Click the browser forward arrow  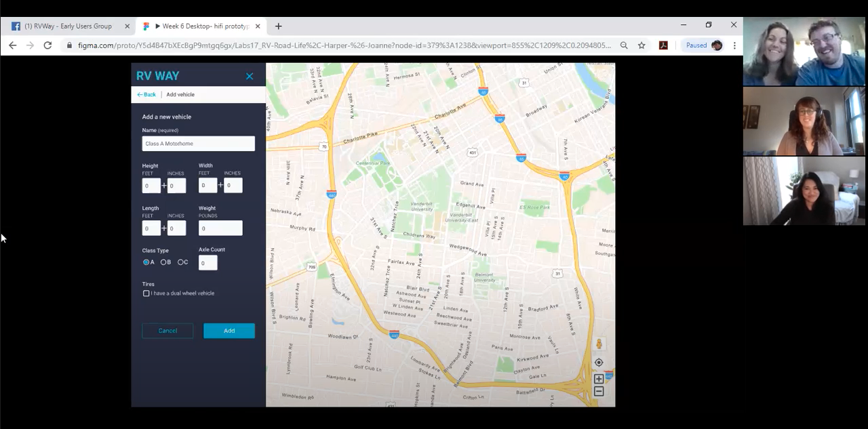(x=30, y=45)
